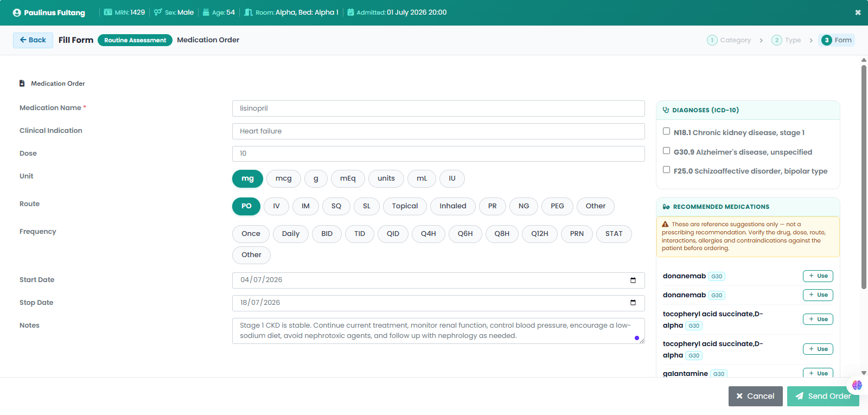868x415 pixels.
Task: Click the age cake icon
Action: [x=206, y=12]
